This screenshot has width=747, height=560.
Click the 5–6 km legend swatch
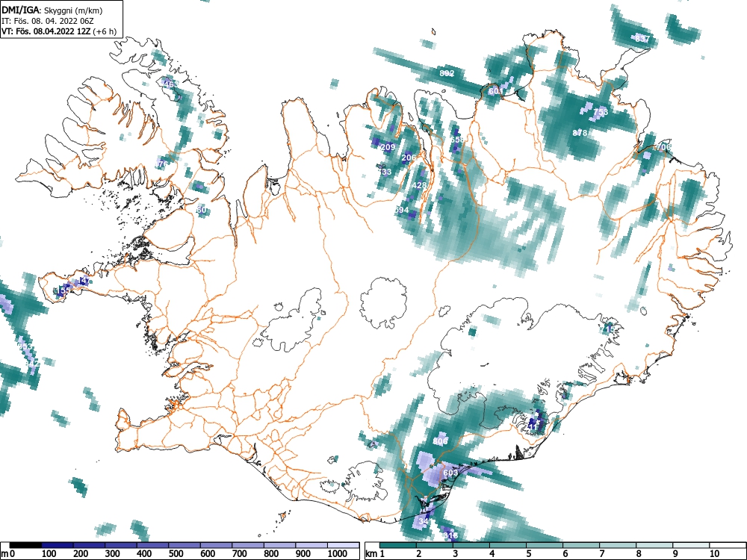coord(545,545)
